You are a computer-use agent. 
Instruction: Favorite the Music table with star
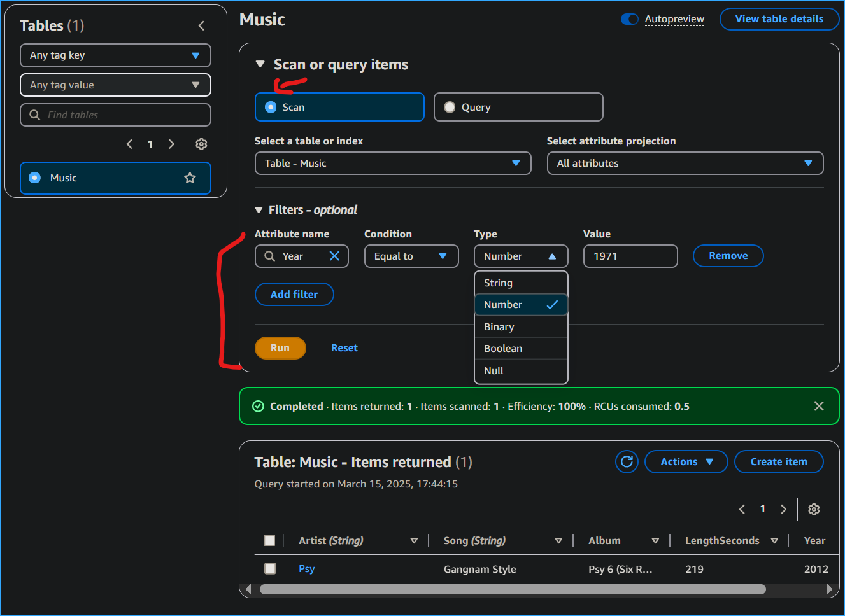click(190, 178)
